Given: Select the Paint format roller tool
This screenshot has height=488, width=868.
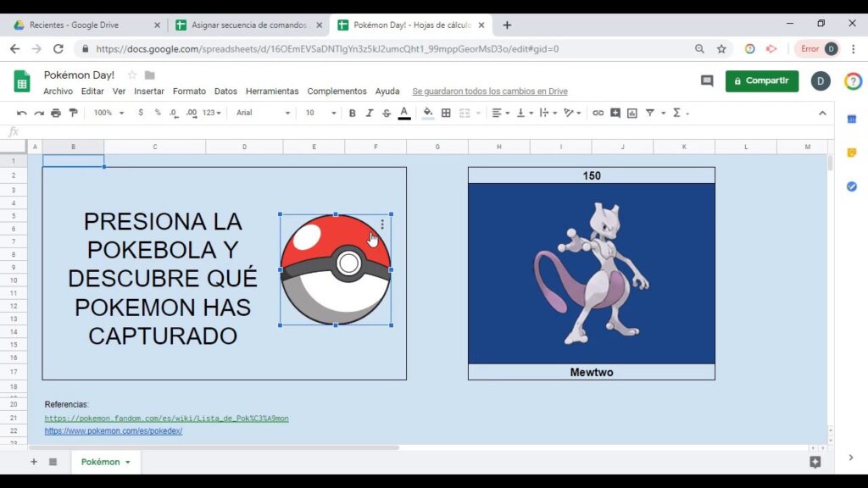Looking at the screenshot, I should (x=73, y=113).
